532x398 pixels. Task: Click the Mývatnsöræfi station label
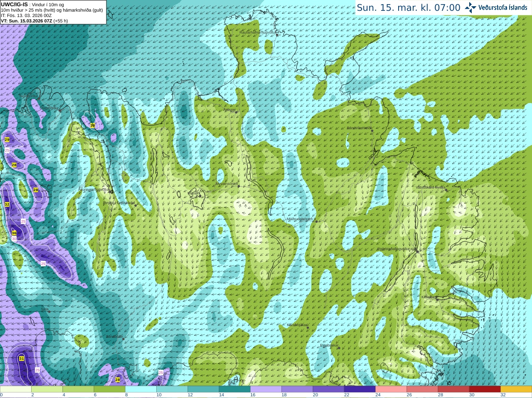pyautogui.click(x=227, y=183)
